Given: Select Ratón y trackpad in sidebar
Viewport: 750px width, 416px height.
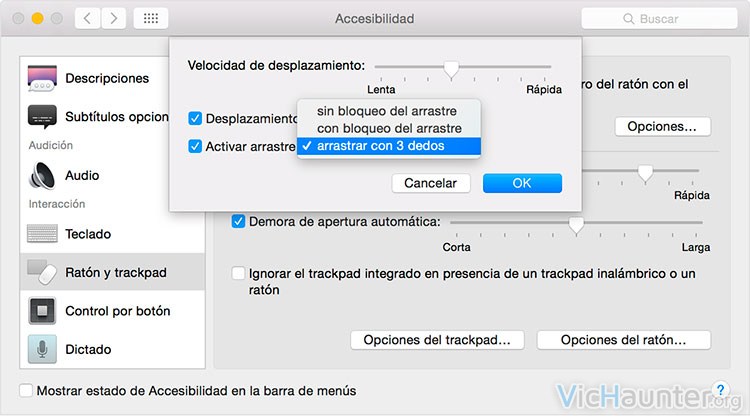Looking at the screenshot, I should pos(112,272).
